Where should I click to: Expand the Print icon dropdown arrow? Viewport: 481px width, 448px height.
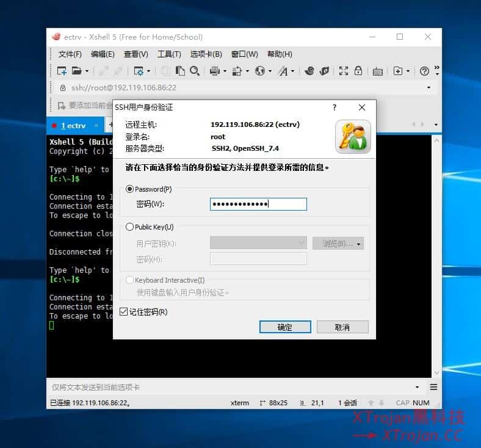[x=225, y=71]
